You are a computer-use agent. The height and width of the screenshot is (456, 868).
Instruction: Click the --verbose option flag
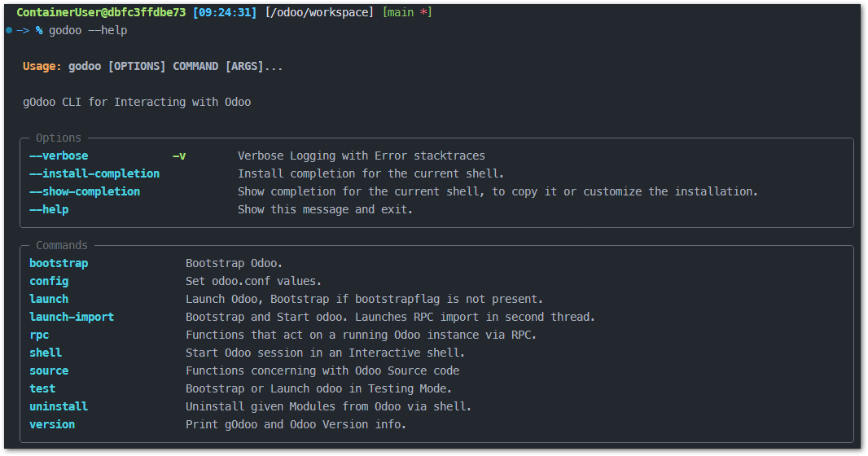pyautogui.click(x=59, y=156)
